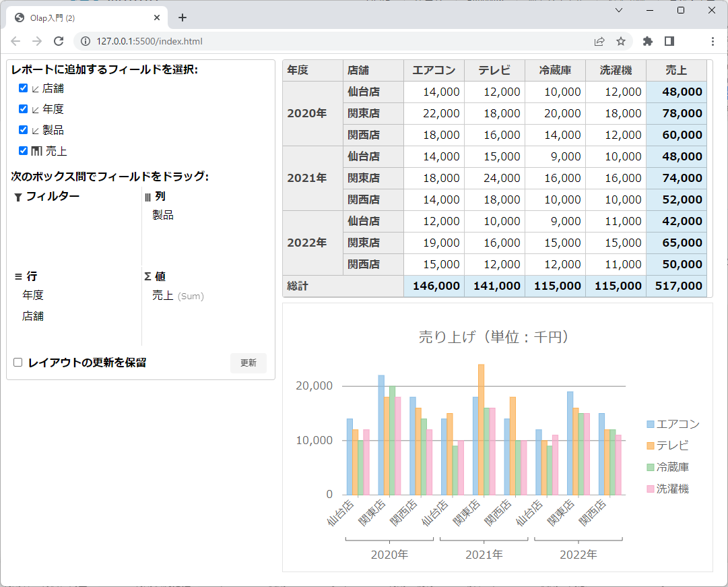Click the 2022年 chart axis label
Screen dimensions: 728x587
(578, 555)
